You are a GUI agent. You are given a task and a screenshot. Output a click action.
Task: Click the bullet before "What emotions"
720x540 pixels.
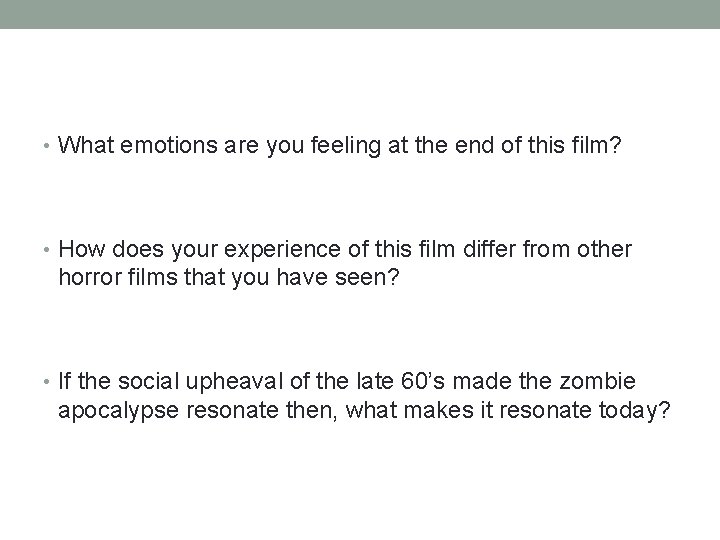coord(50,147)
